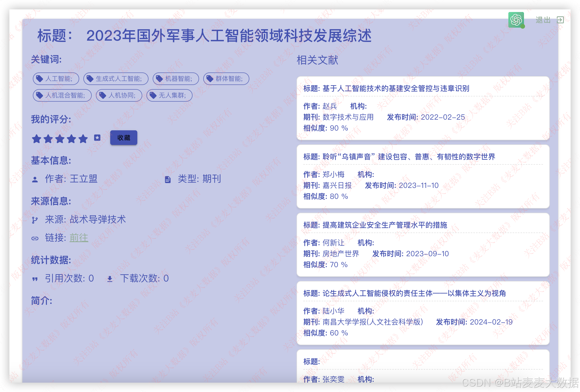Click the 退出 text
The height and width of the screenshot is (392, 580).
(x=543, y=20)
